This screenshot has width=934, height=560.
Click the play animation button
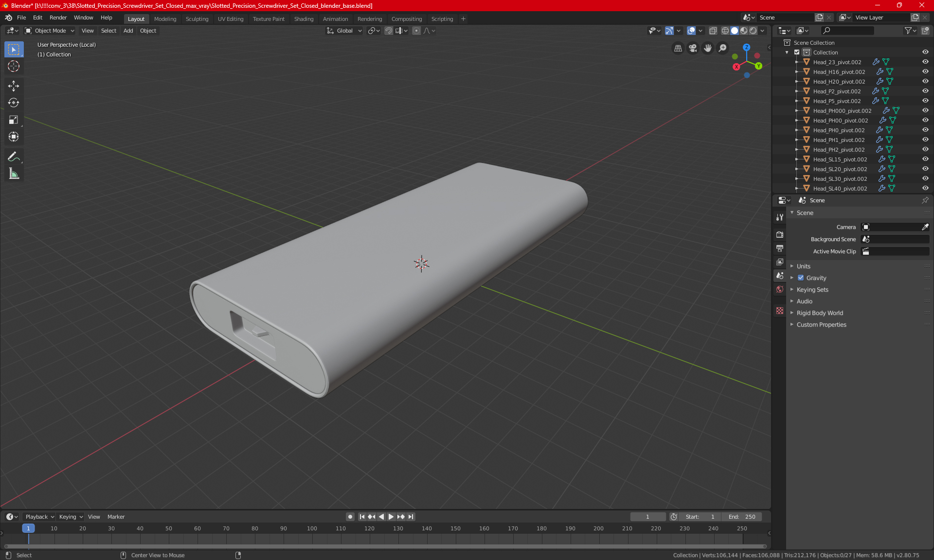coord(391,517)
